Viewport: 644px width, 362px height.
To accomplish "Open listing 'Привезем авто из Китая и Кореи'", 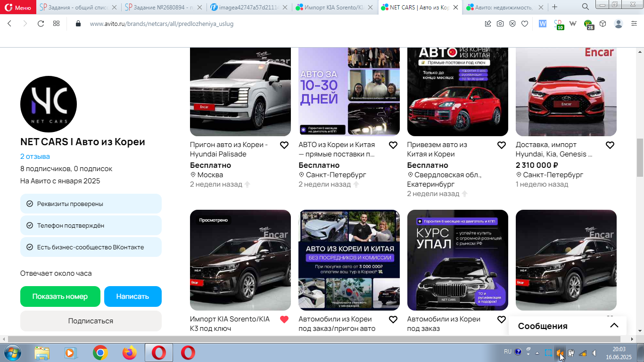I will [x=437, y=149].
